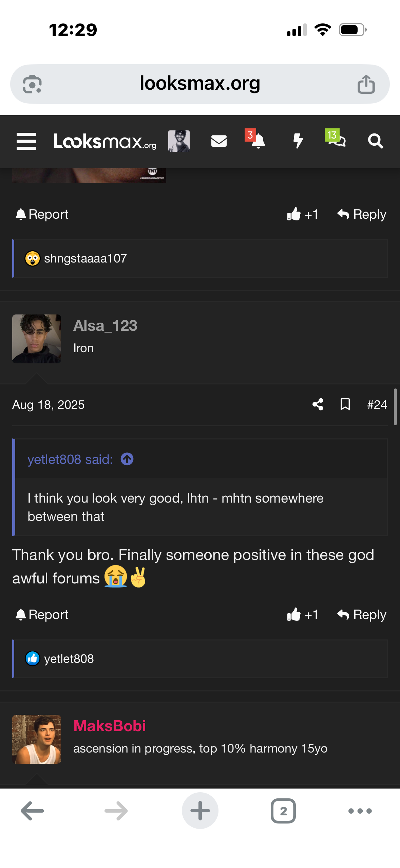The image size is (400, 868).
Task: Click the lightning bolt what's new icon
Action: [x=298, y=141]
